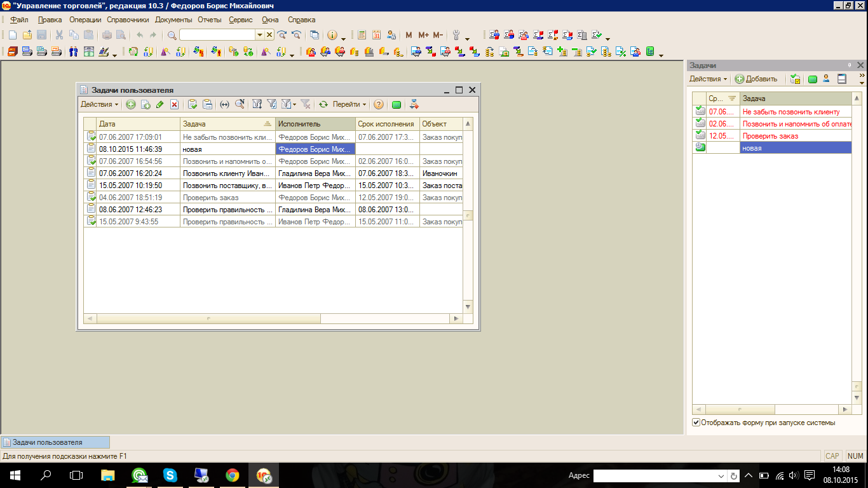Toggle 'Отображать форму при запуске системы' checkbox
868x488 pixels.
point(696,423)
